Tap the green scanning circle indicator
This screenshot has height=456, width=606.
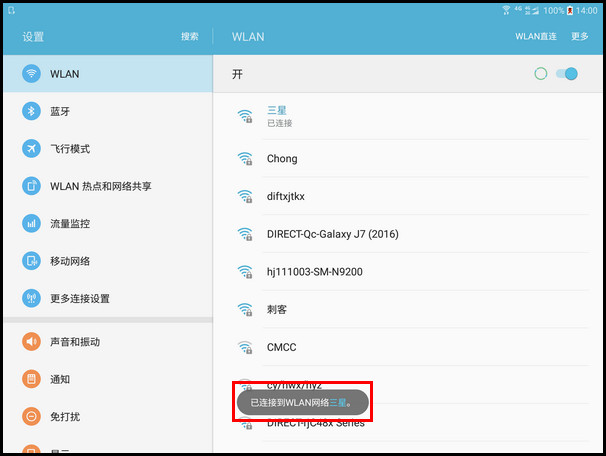click(541, 73)
